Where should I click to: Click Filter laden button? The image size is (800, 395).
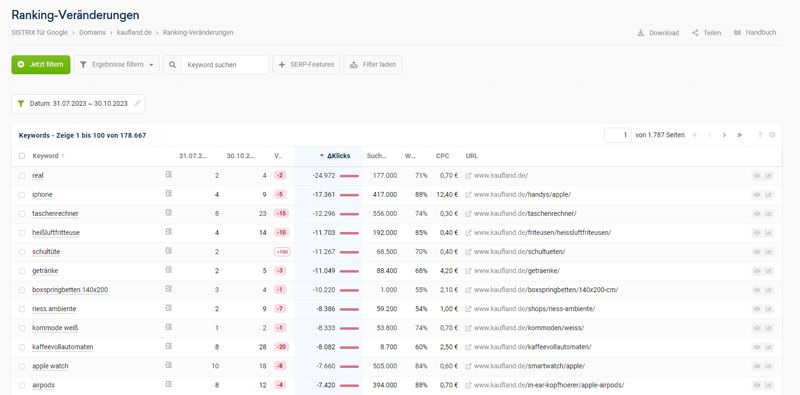coord(372,65)
